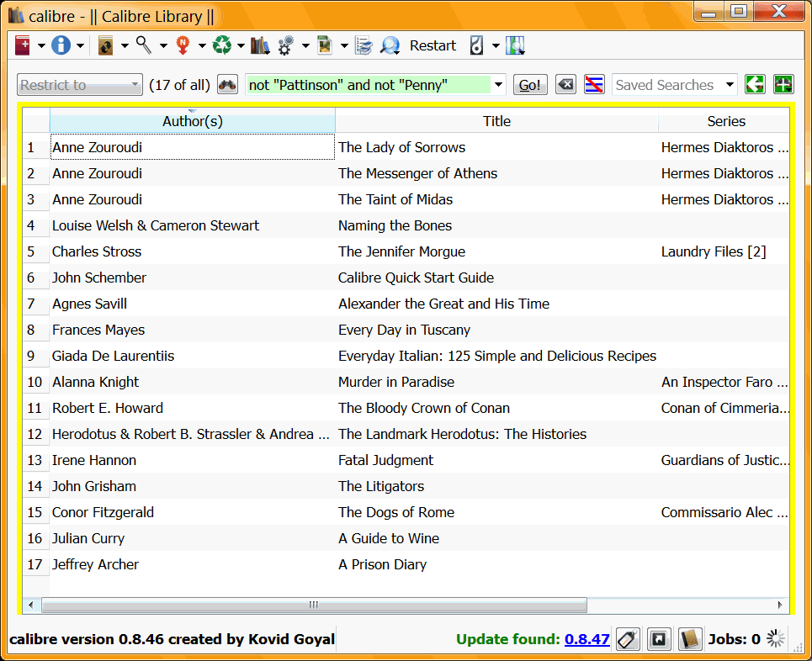812x661 pixels.
Task: Click the search query input field
Action: pos(369,85)
